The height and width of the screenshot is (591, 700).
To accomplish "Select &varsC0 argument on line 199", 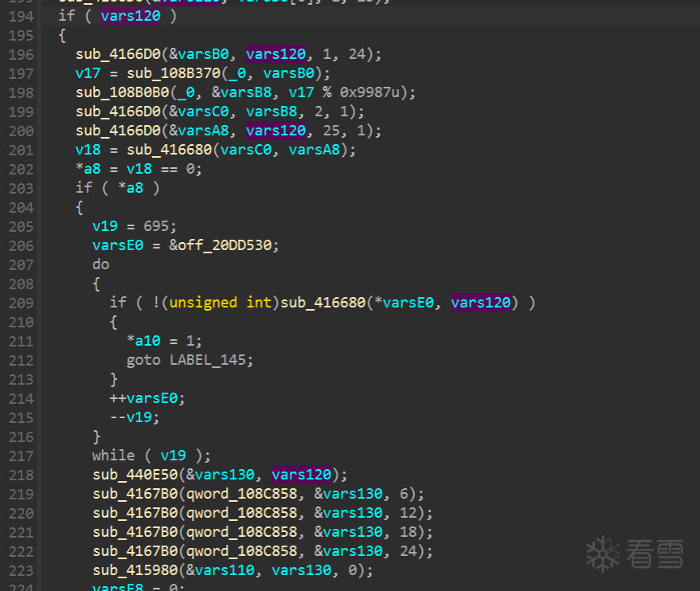I will (x=198, y=112).
